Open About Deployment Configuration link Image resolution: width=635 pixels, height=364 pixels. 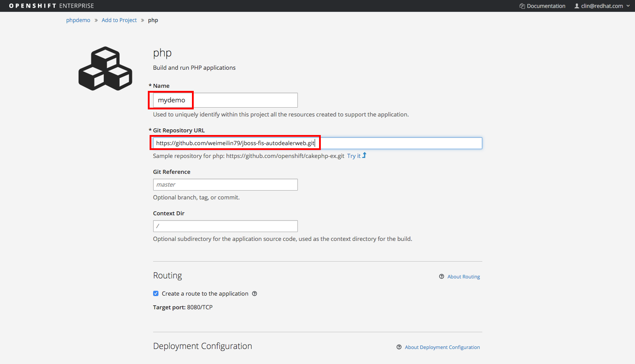pos(442,347)
